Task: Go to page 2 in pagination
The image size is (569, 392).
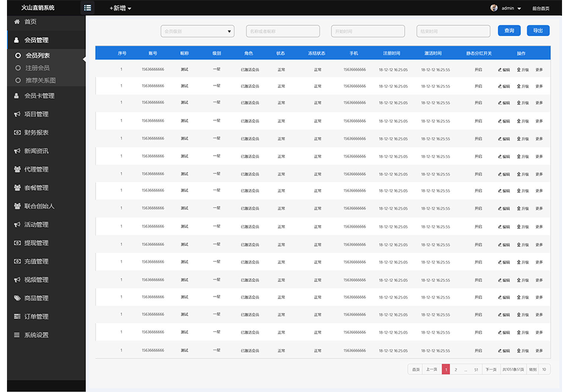Action: tap(456, 369)
